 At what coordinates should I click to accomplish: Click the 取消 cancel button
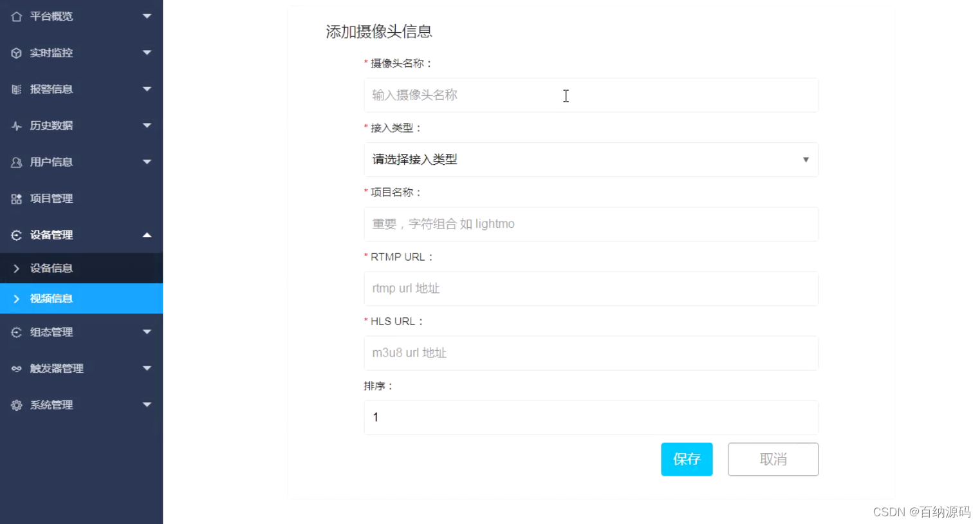[x=772, y=459]
